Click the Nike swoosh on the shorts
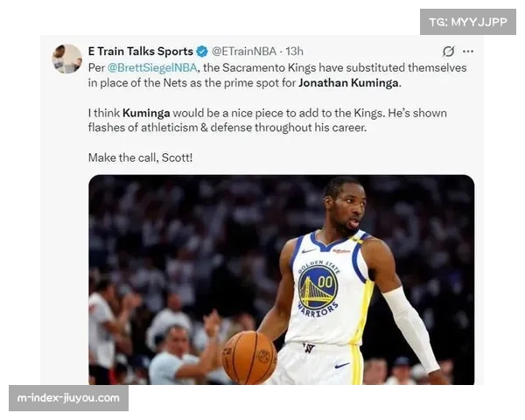 [342, 366]
